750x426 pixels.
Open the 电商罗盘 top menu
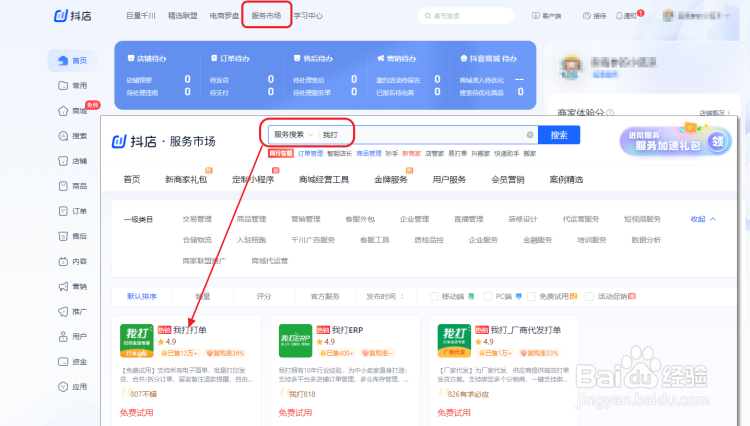click(x=224, y=16)
